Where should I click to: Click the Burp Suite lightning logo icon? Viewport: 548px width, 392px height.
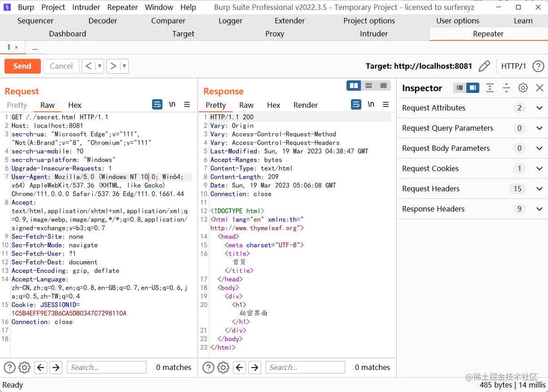pos(7,7)
